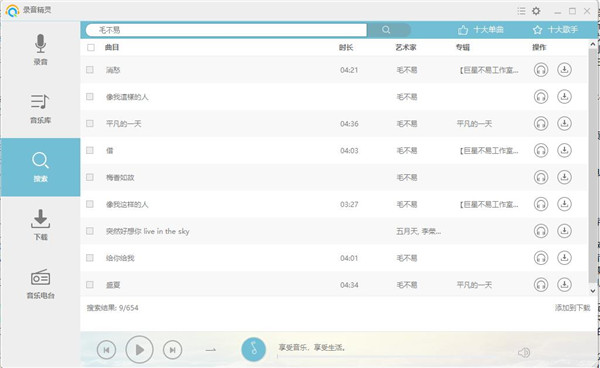Click the scrollbar down arrow
This screenshot has width=600, height=368.
(592, 291)
